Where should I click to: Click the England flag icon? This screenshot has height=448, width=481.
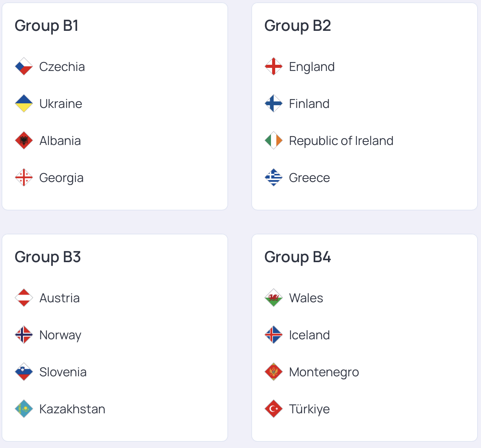tap(274, 67)
